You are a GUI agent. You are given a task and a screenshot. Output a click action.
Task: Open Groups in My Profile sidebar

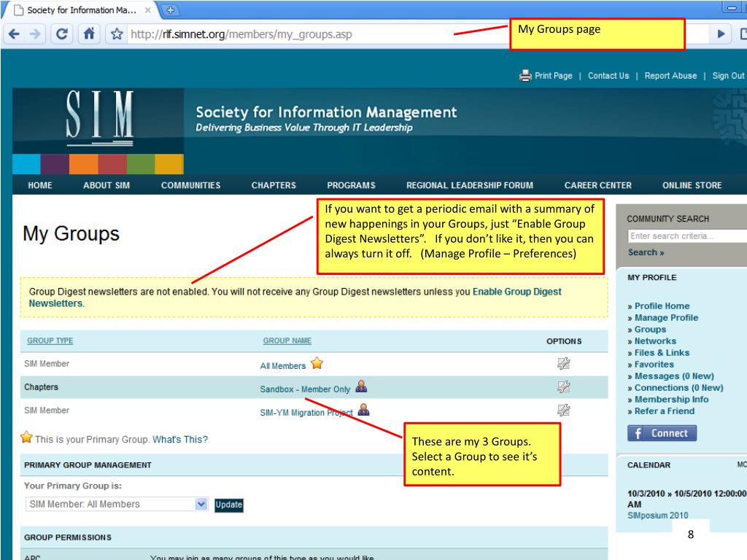[650, 330]
